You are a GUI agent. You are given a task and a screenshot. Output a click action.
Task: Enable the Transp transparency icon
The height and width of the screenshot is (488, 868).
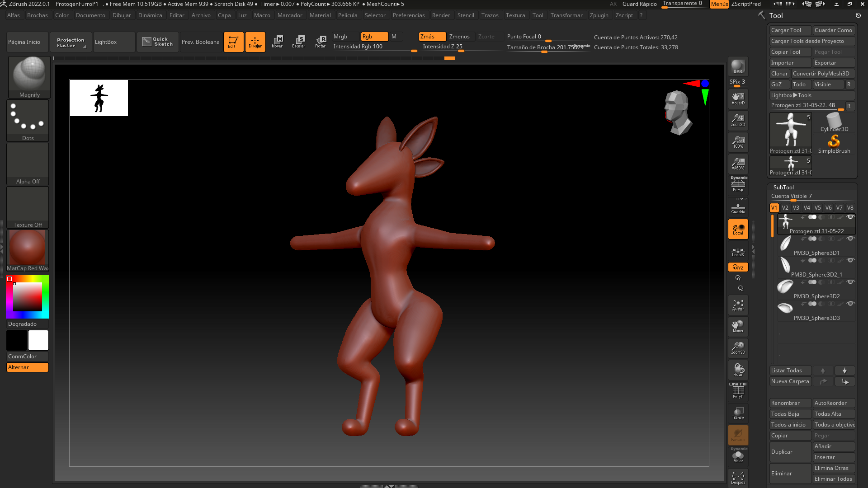[x=738, y=413]
